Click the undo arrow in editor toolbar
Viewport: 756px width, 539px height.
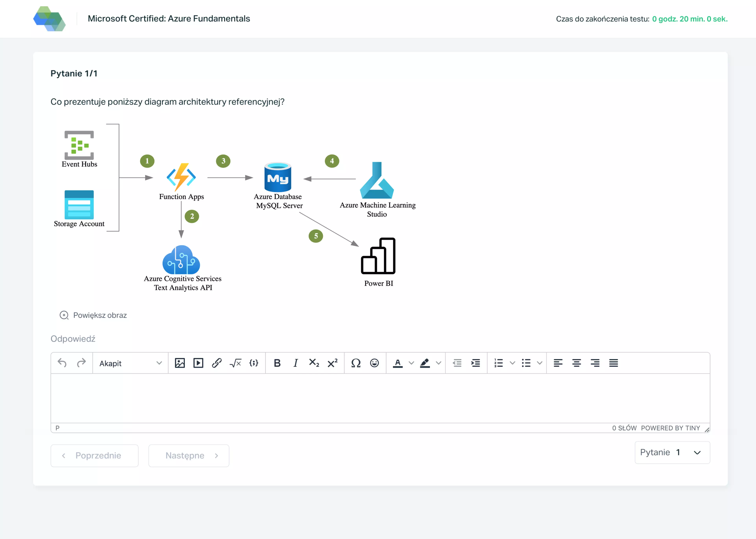click(x=62, y=363)
